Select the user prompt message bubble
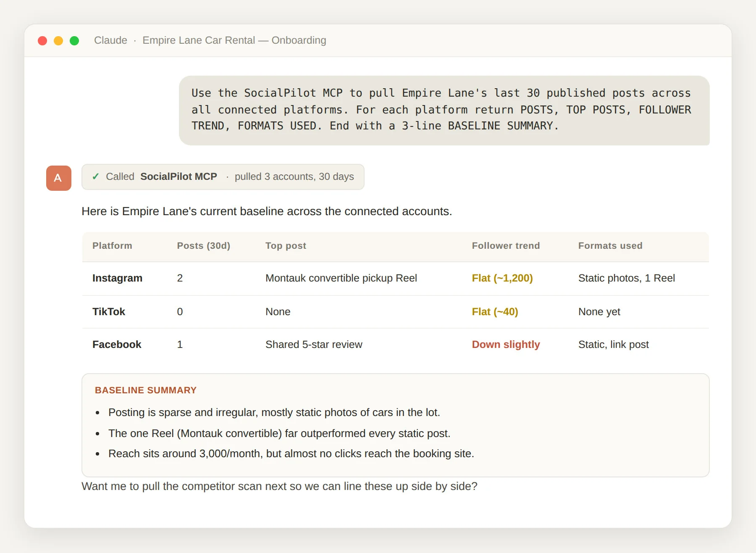The image size is (756, 553). tap(444, 111)
